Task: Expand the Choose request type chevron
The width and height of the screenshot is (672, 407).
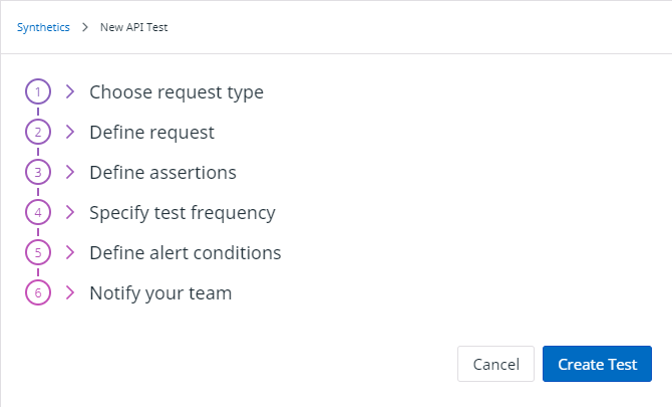Action: (70, 92)
